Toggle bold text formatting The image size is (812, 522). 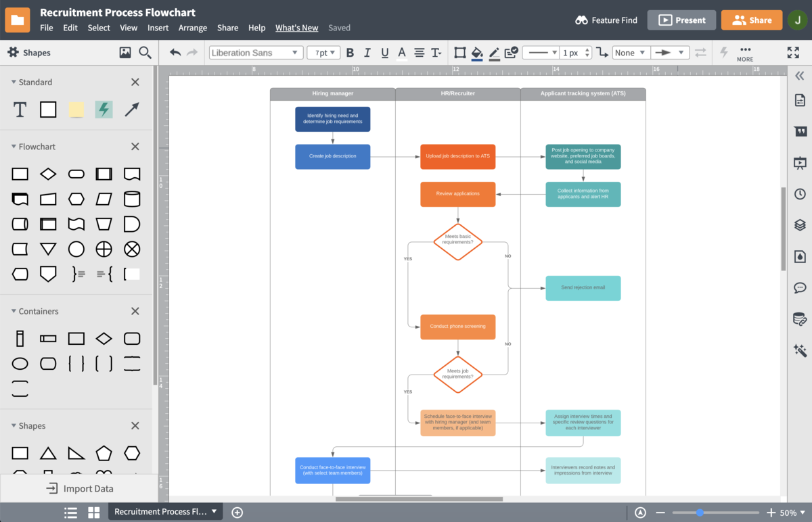pos(350,52)
